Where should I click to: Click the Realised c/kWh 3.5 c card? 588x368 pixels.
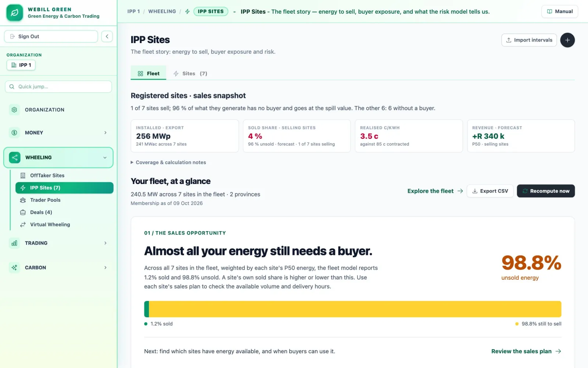[409, 136]
